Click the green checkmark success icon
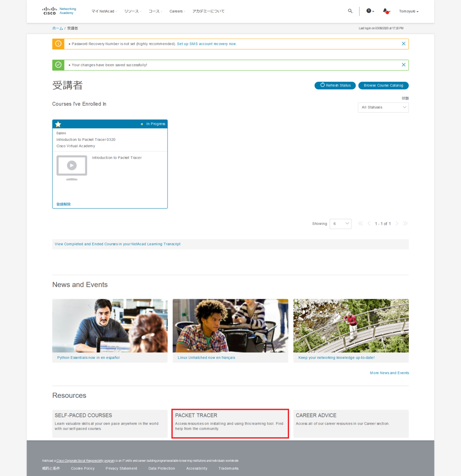Image resolution: width=461 pixels, height=476 pixels. coord(58,65)
